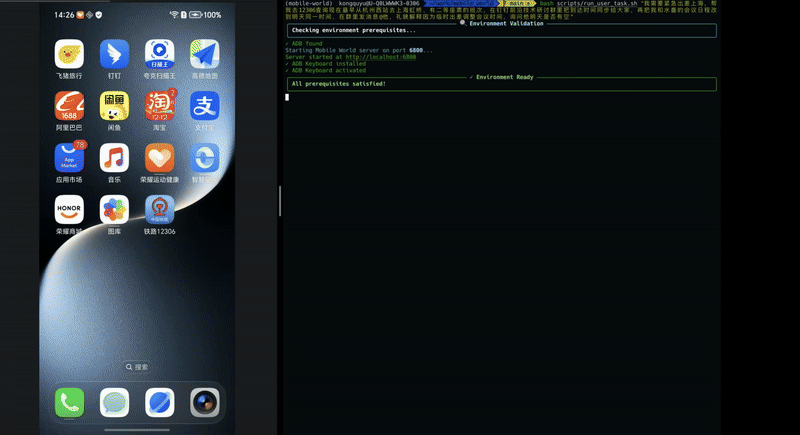Open the Phone dialer in dock
This screenshot has width=800, height=435.
[x=69, y=402]
